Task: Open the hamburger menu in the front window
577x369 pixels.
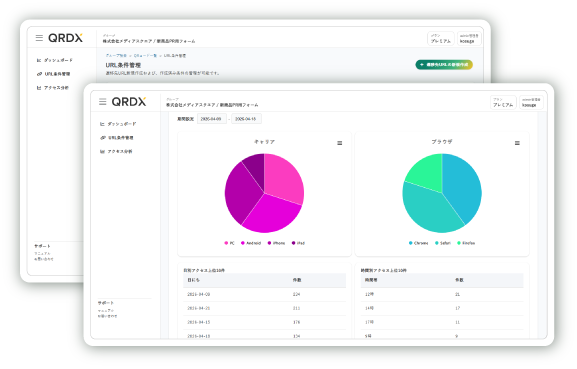Action: pos(103,102)
